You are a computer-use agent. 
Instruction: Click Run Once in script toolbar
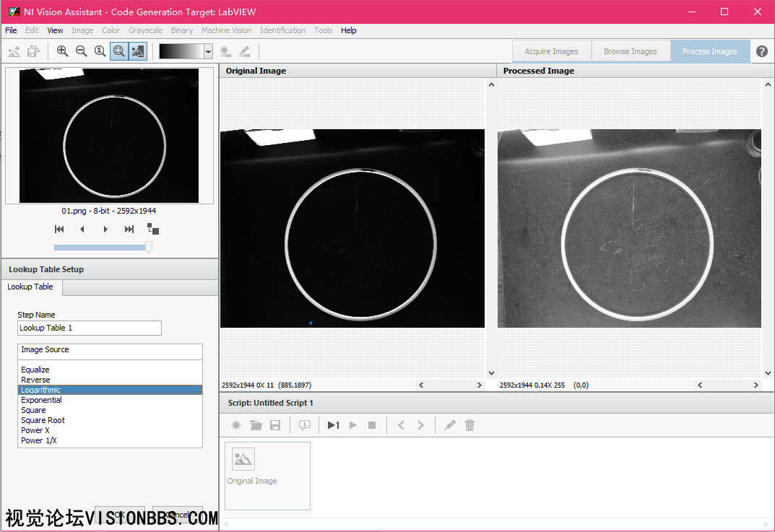(333, 425)
